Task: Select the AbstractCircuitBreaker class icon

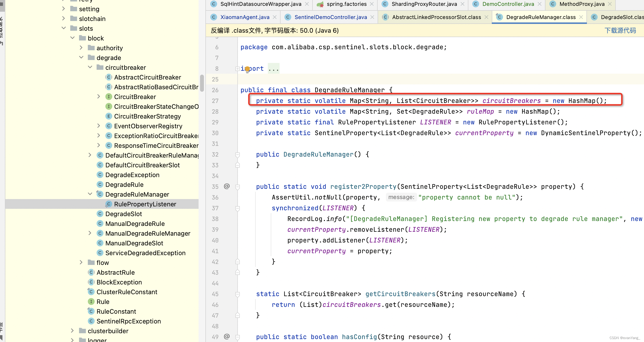Action: 109,77
